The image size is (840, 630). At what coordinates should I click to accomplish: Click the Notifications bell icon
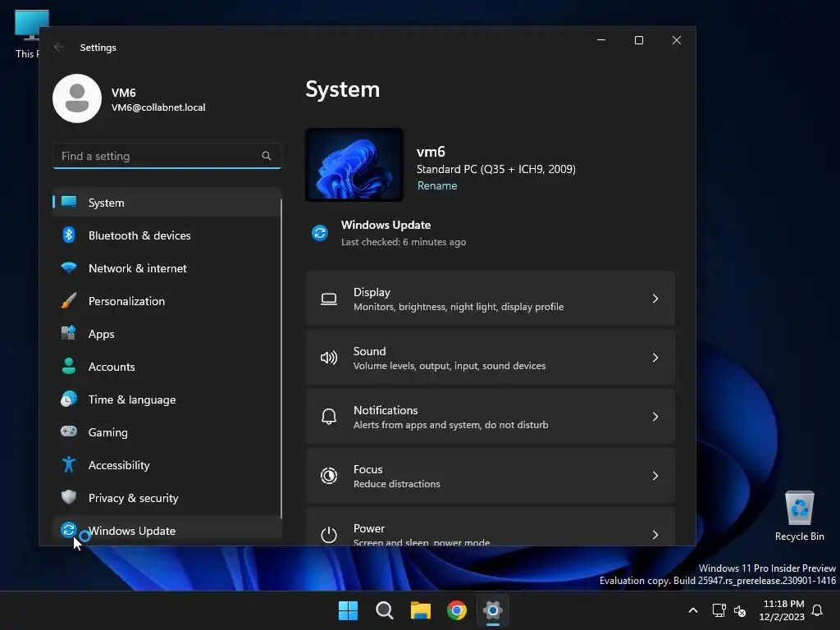(329, 417)
